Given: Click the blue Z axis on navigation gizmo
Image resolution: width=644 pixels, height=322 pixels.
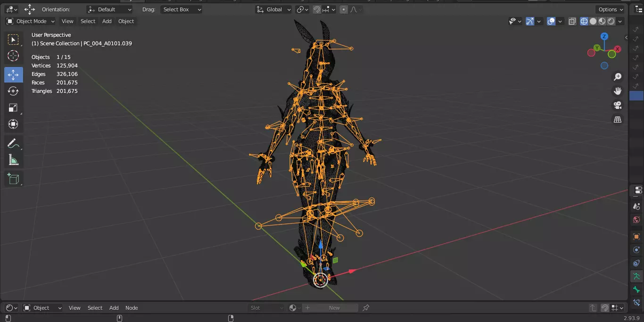Looking at the screenshot, I should click(604, 36).
